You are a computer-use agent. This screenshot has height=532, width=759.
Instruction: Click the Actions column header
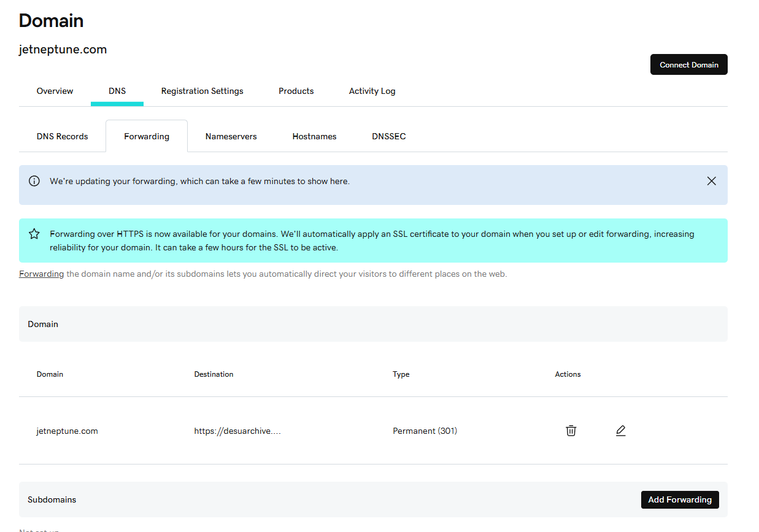(568, 374)
